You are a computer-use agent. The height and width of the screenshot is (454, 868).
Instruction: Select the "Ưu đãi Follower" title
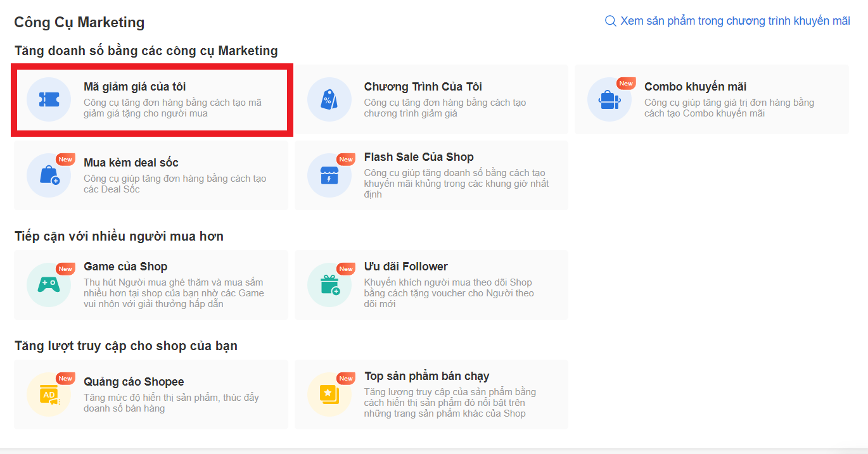click(405, 267)
